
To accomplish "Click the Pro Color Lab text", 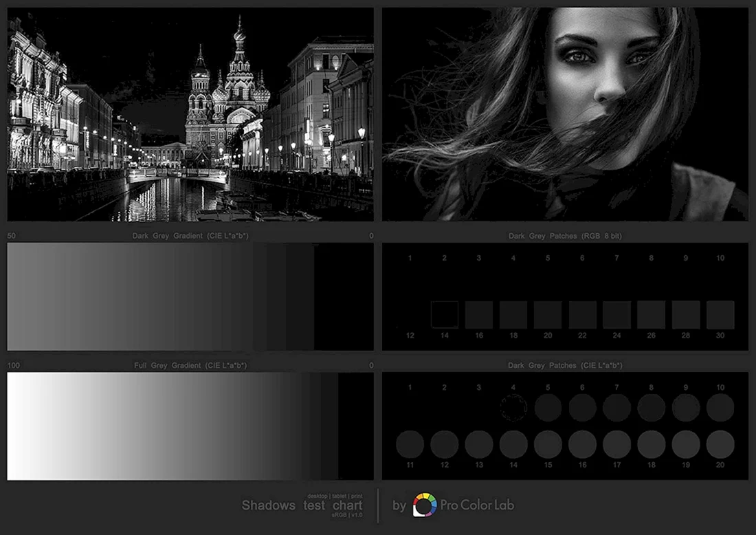I will point(478,505).
